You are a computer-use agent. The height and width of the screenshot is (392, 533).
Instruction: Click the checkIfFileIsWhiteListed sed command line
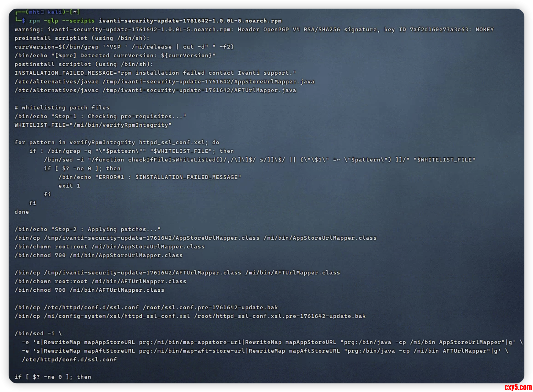click(259, 160)
